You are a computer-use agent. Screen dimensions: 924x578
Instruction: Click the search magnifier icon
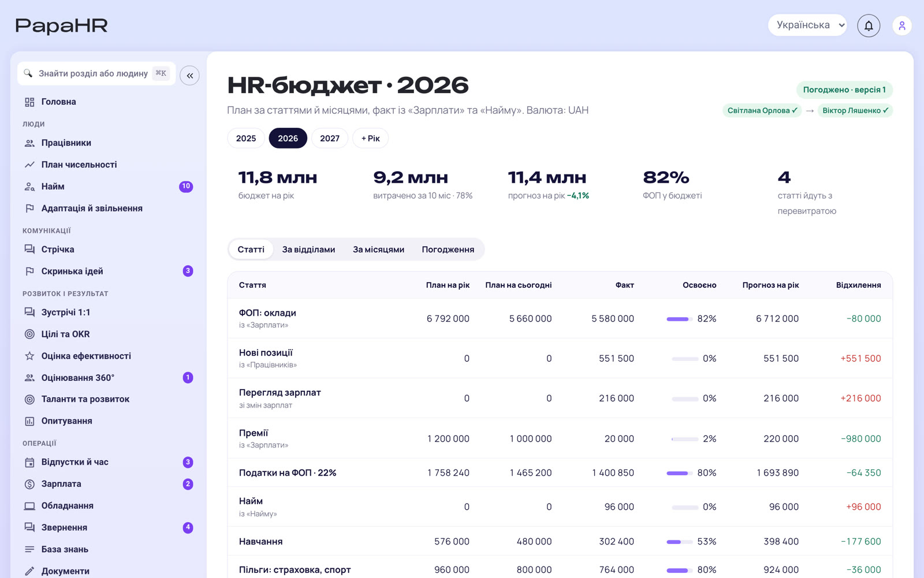(28, 73)
